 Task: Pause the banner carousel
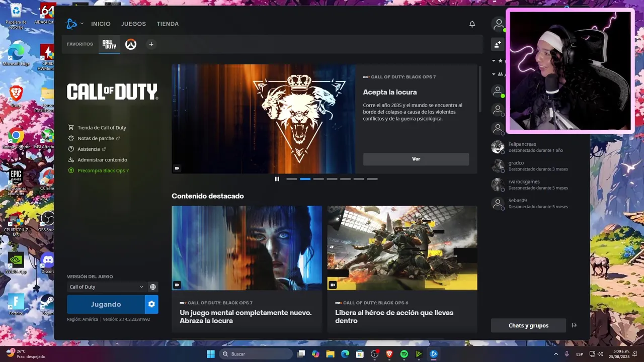coord(277,179)
